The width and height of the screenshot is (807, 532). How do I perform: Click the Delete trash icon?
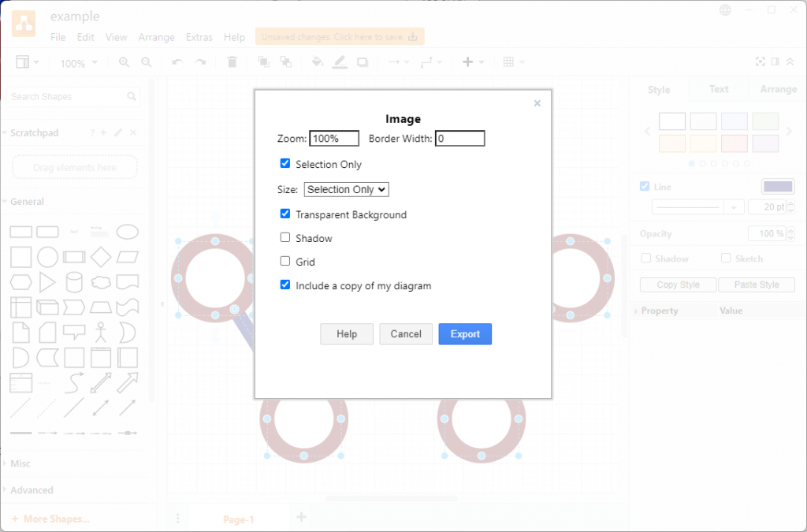[x=232, y=62]
